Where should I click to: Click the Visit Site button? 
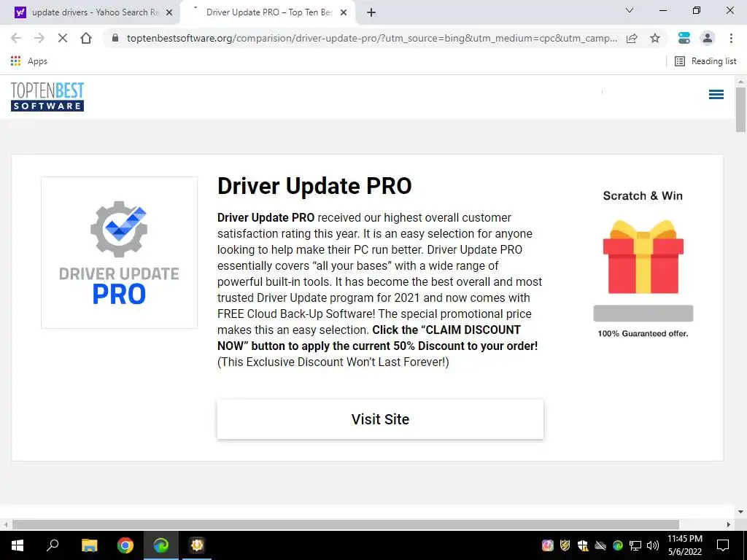pyautogui.click(x=380, y=419)
